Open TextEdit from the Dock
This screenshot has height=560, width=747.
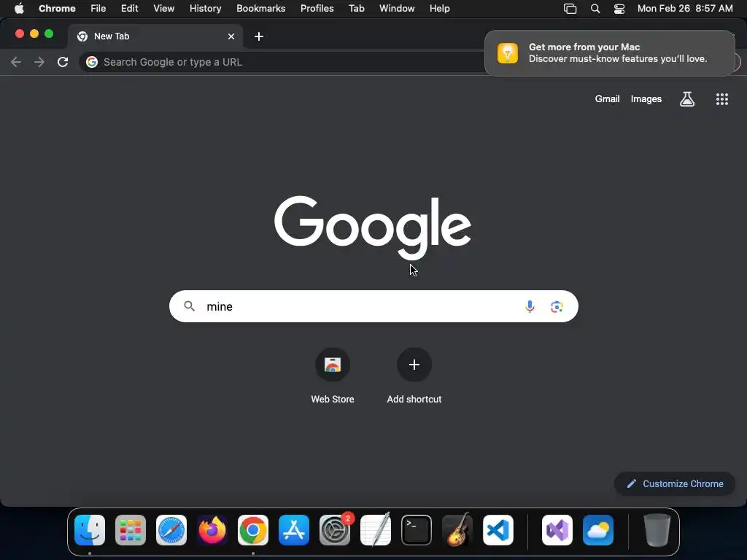pyautogui.click(x=376, y=530)
